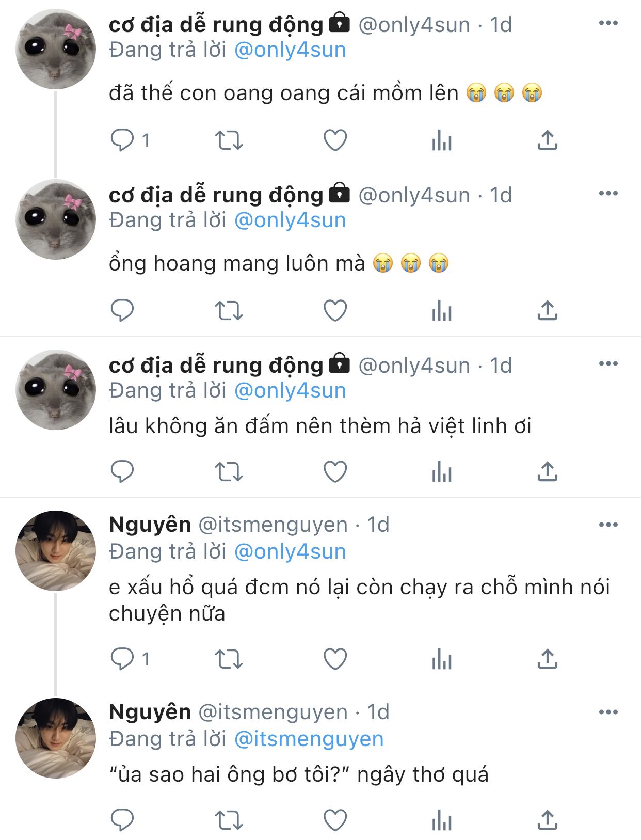The width and height of the screenshot is (641, 840).
Task: Share the "ổng hoang mang luôn mà" tweet
Action: pyautogui.click(x=548, y=311)
